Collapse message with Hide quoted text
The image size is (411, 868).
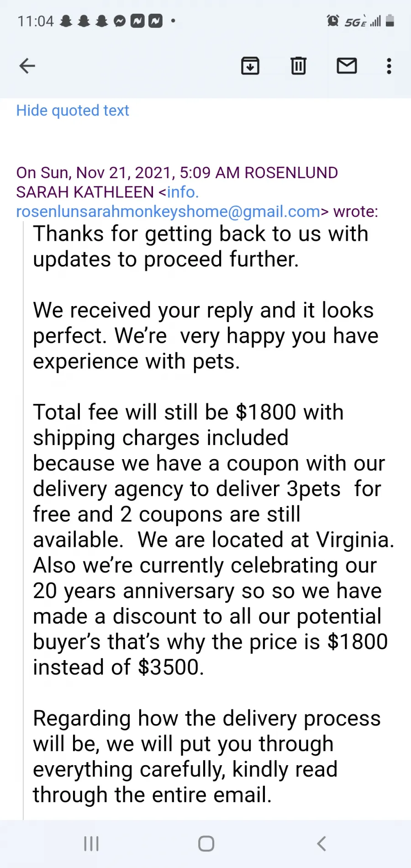[73, 111]
